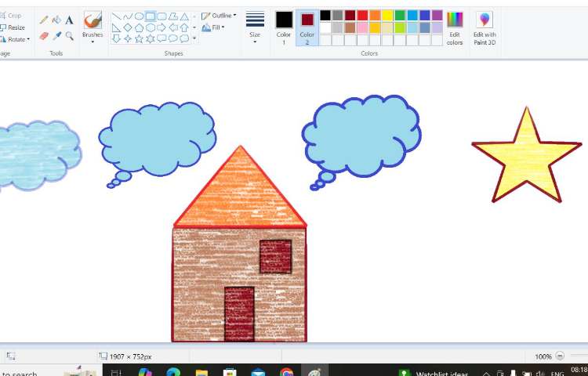Click Edit with Paint 3D
588x376 pixels.
(x=485, y=26)
